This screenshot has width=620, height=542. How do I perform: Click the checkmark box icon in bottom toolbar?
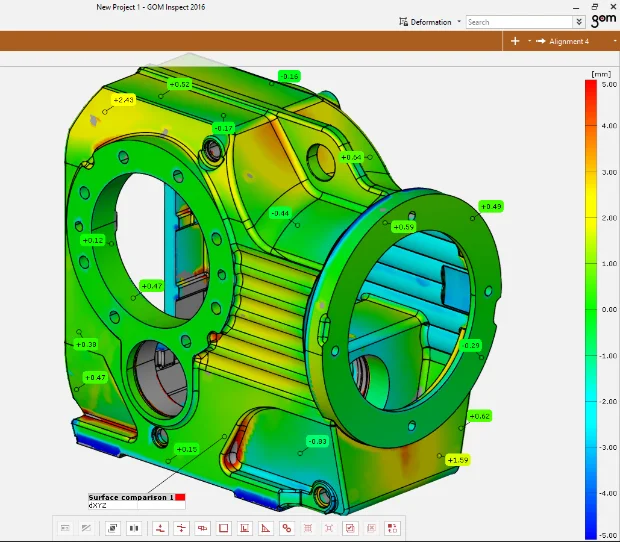351,527
